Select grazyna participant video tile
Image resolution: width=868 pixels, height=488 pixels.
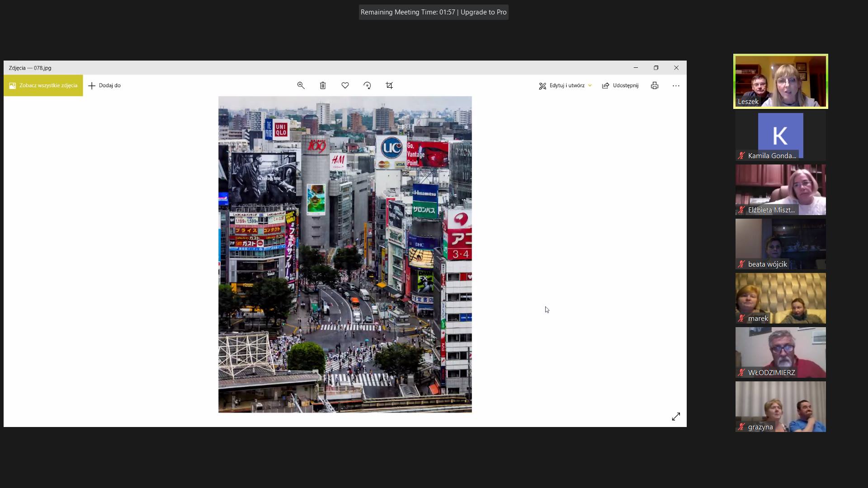tap(781, 407)
